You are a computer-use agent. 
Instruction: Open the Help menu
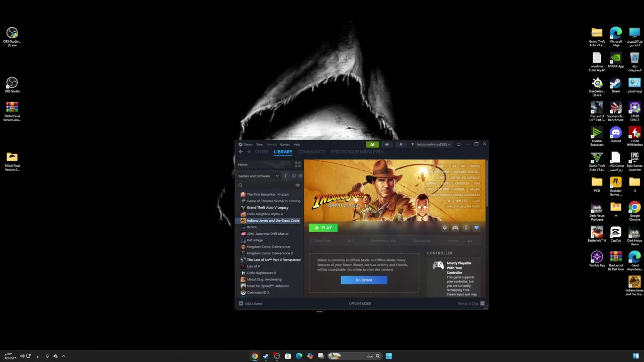296,144
